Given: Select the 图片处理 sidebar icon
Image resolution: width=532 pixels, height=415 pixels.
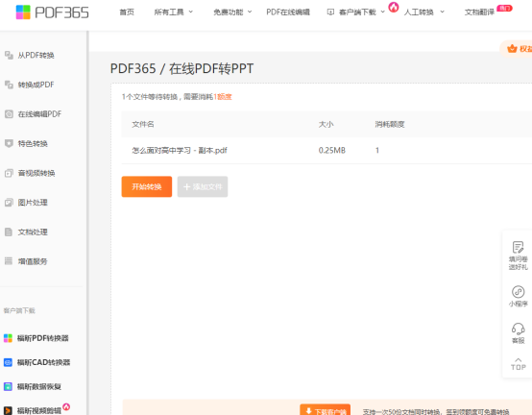Looking at the screenshot, I should pyautogui.click(x=9, y=203).
